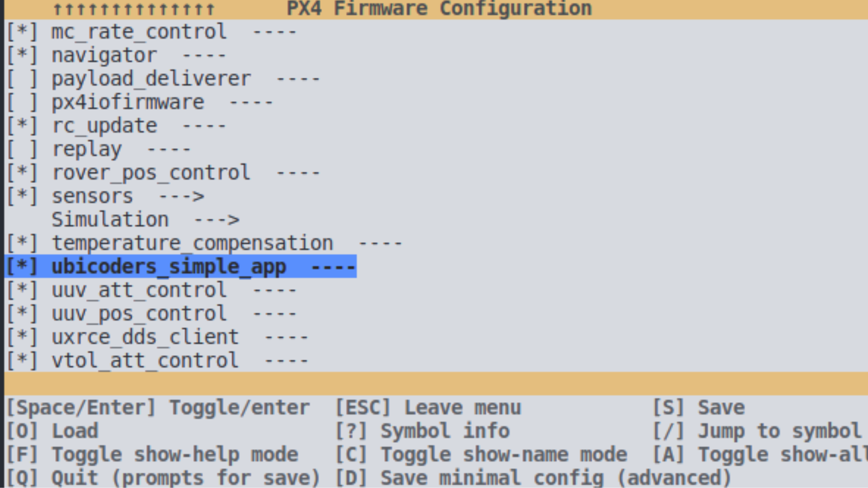Click the [O] Load shortcut label
The image size is (868, 488).
(x=52, y=431)
